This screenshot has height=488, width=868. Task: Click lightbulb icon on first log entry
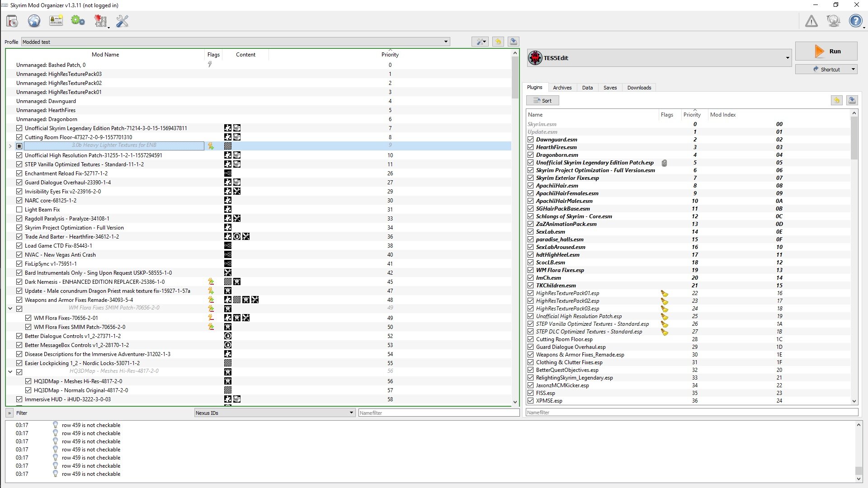55,425
